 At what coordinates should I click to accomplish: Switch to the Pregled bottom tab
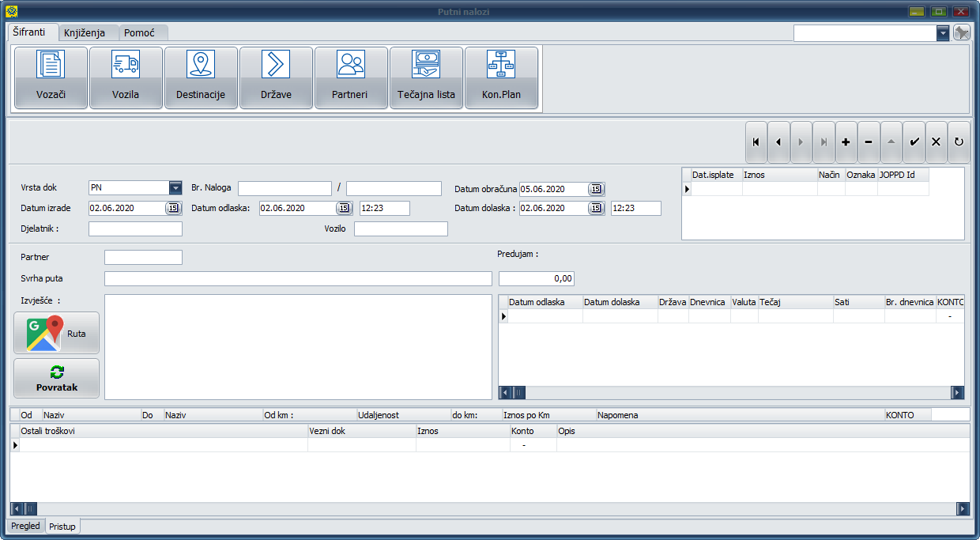point(25,526)
